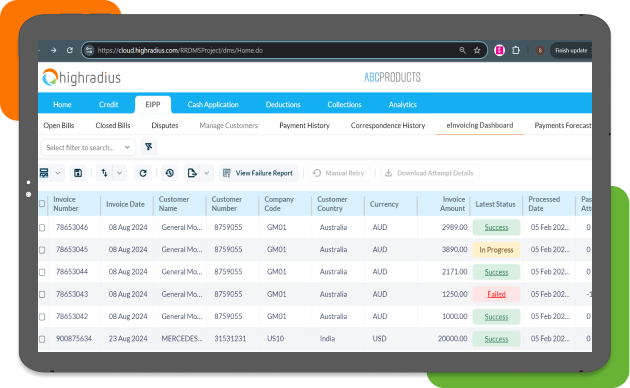Switch to the Collections tab
Viewport: 630px width, 388px height.
pyautogui.click(x=344, y=104)
